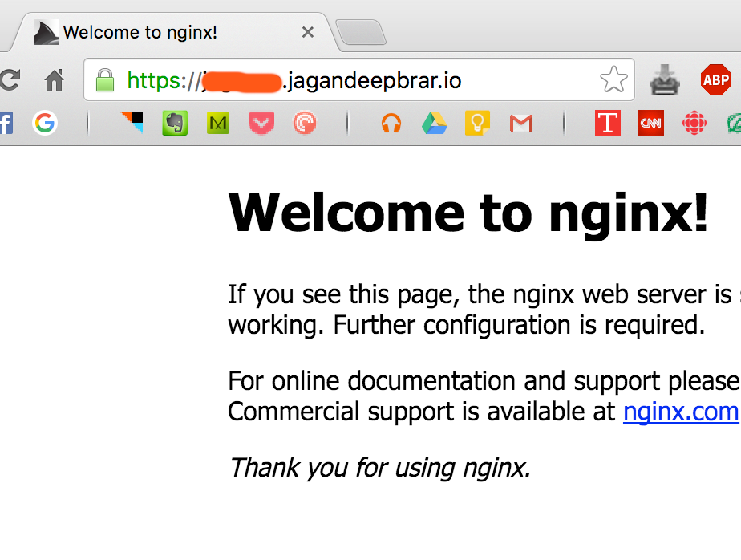Image resolution: width=741 pixels, height=560 pixels.
Task: Follow the nginx.com link
Action: [681, 412]
